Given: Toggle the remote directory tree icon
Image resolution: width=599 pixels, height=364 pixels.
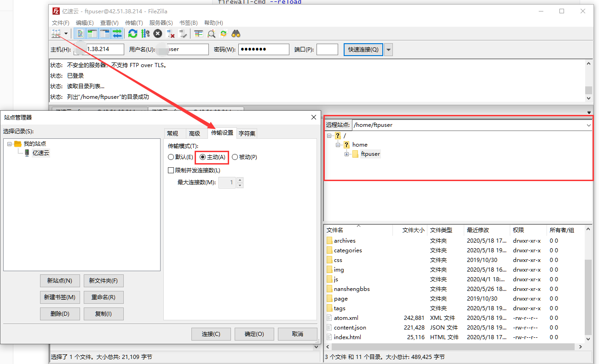Looking at the screenshot, I should pyautogui.click(x=105, y=34).
